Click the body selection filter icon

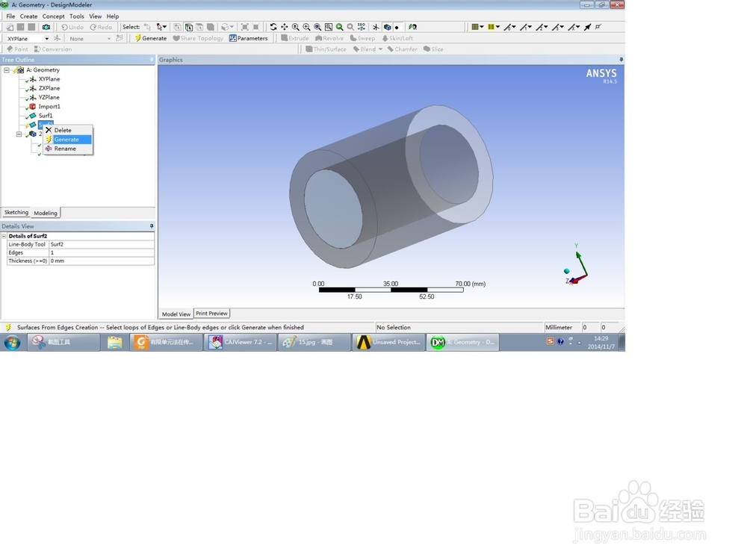tap(211, 27)
